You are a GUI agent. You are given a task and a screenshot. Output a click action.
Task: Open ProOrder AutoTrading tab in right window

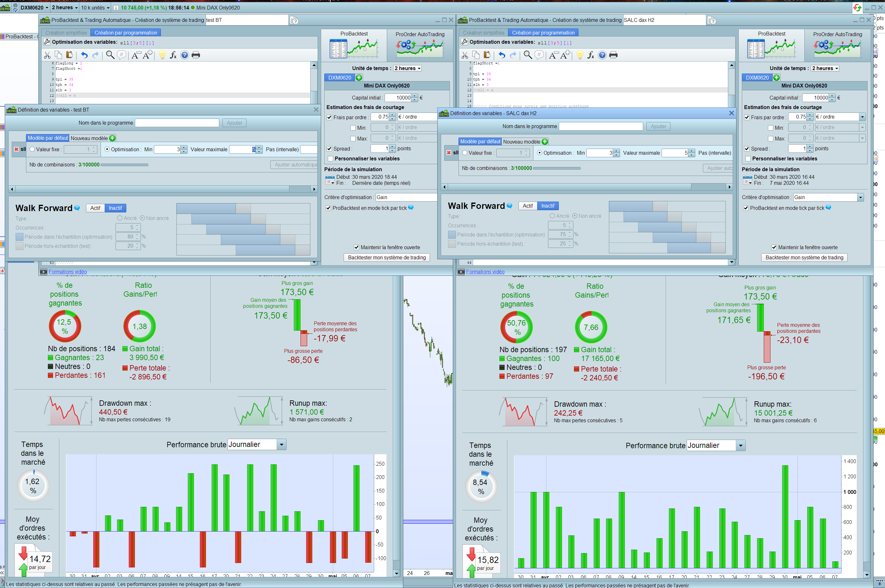[x=837, y=45]
